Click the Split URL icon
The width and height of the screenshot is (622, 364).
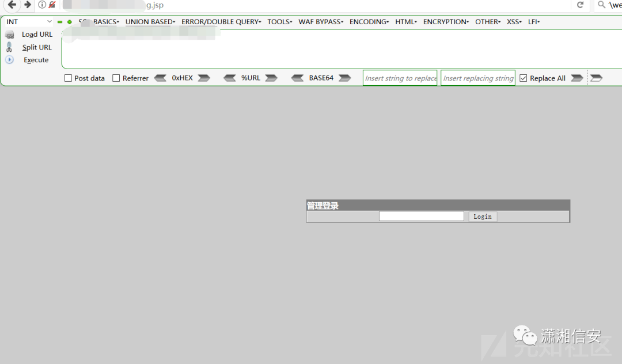pos(9,47)
